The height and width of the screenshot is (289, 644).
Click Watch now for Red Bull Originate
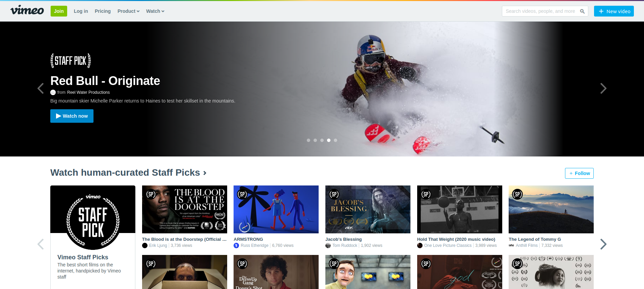(x=72, y=116)
